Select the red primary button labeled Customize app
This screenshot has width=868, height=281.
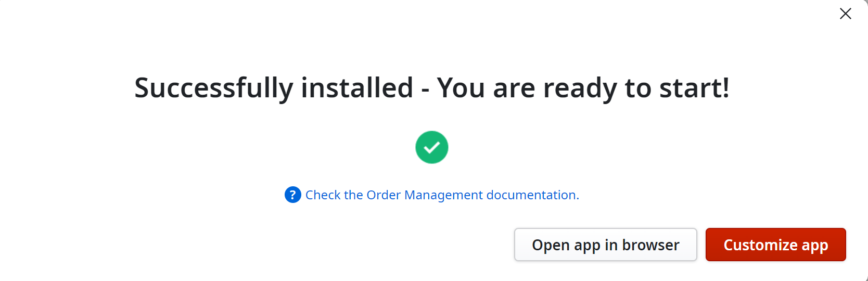[x=776, y=245]
